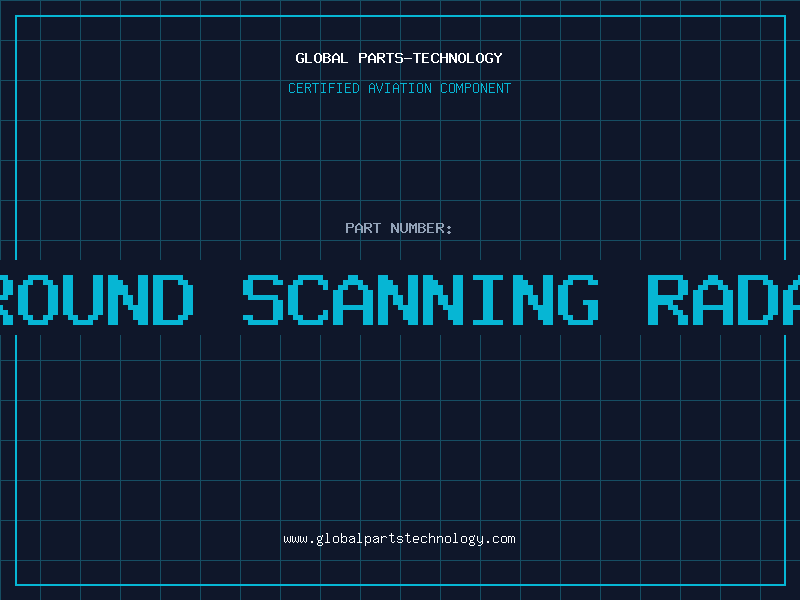Click the word COMPONENT in the subtitle
Viewport: 800px width, 600px height.
pos(476,88)
